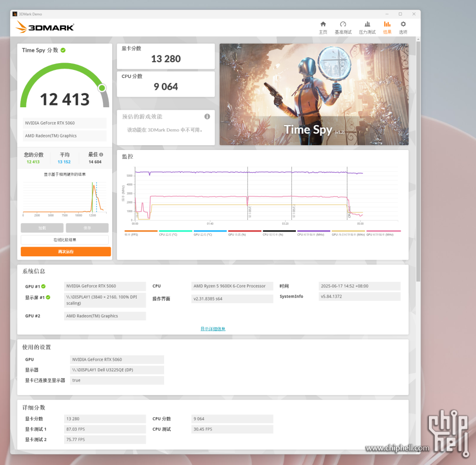Image resolution: width=476 pixels, height=465 pixels.
Task: Select the Results (结果) bar chart icon
Action: coord(387,24)
